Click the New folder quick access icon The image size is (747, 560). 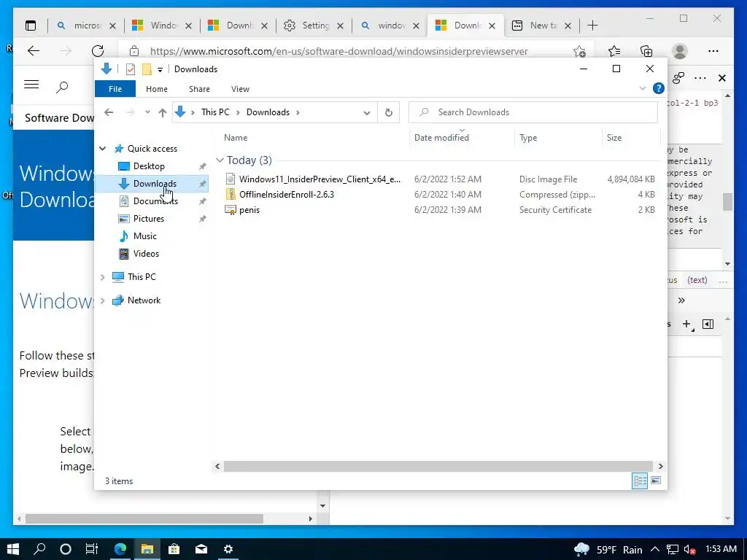point(147,69)
